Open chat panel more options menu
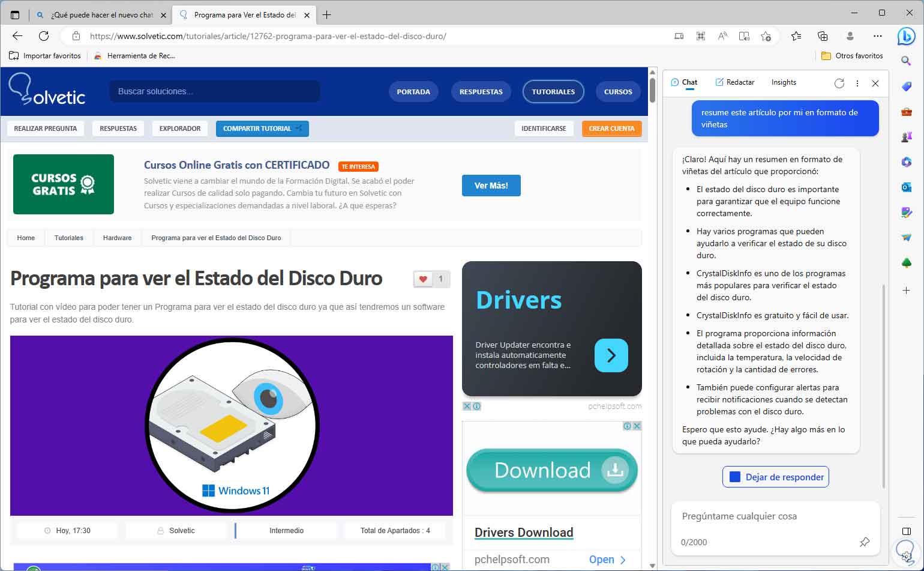924x571 pixels. (x=857, y=83)
